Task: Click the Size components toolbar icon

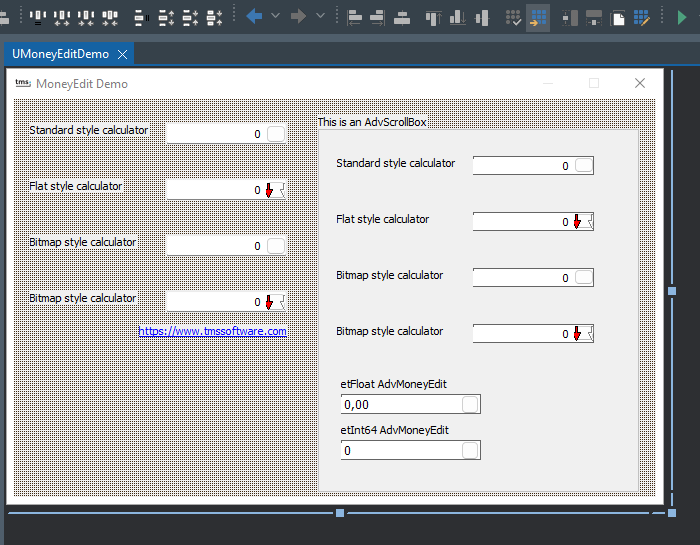Action: pos(570,18)
